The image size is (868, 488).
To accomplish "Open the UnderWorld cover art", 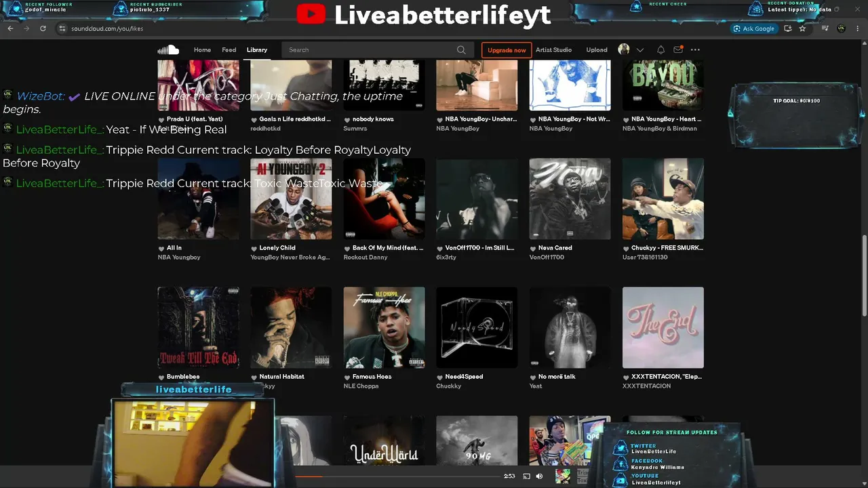I will click(x=384, y=441).
